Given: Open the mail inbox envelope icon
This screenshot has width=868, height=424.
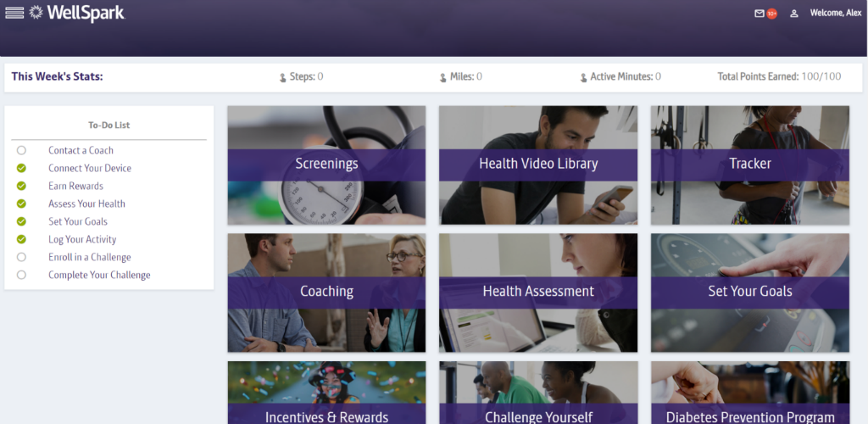Looking at the screenshot, I should point(759,14).
